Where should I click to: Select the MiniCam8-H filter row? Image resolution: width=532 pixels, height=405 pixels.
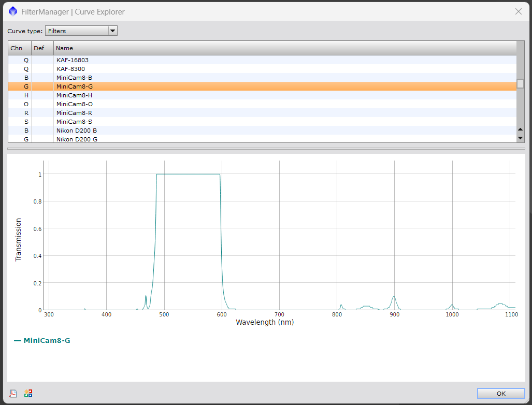262,95
